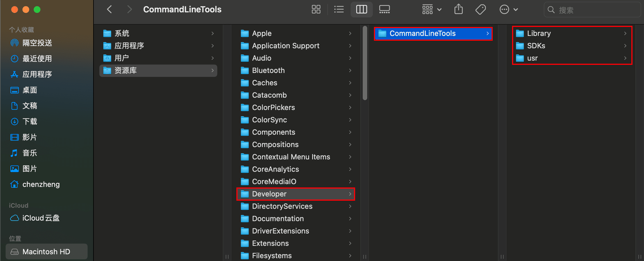The height and width of the screenshot is (261, 644).
Task: Select the Filesystems folder
Action: click(x=296, y=255)
